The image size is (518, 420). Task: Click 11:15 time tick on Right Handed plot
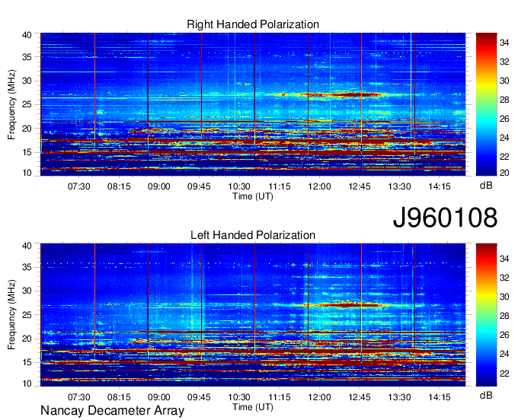click(x=279, y=186)
